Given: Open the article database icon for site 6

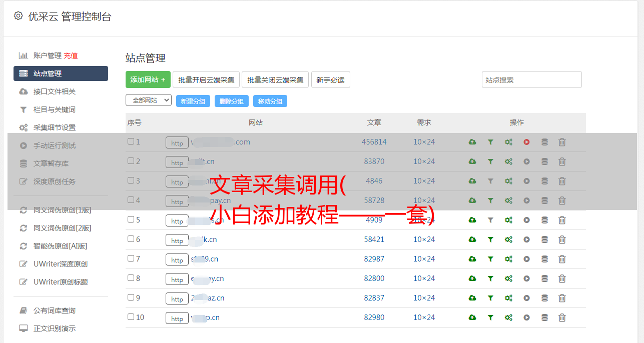Looking at the screenshot, I should point(544,239).
